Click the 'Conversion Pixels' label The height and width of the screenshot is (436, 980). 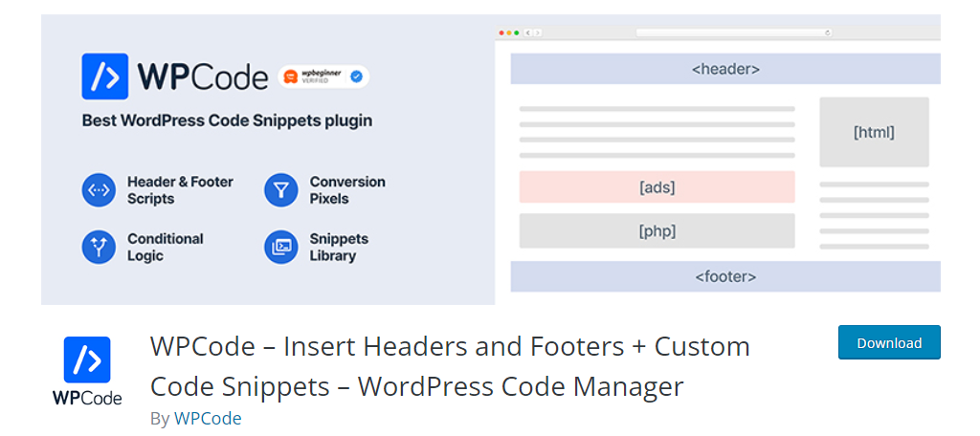coord(347,190)
